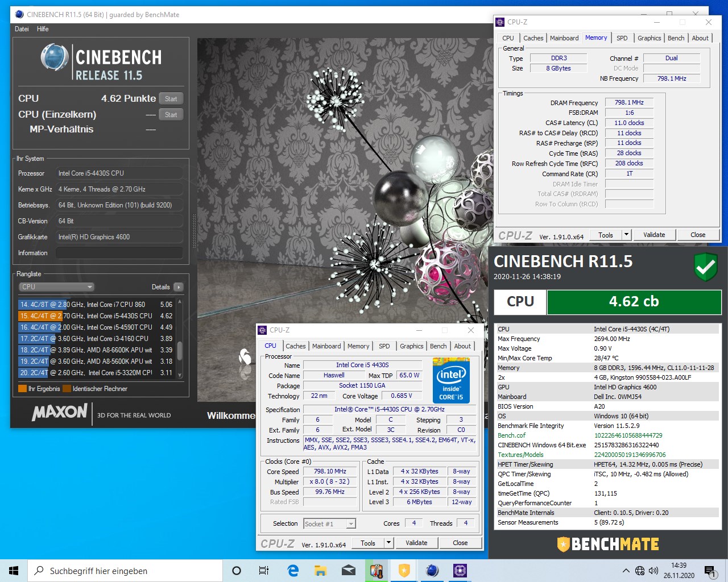The image size is (728, 582).
Task: Click the Windows taskbar search box
Action: 125,571
